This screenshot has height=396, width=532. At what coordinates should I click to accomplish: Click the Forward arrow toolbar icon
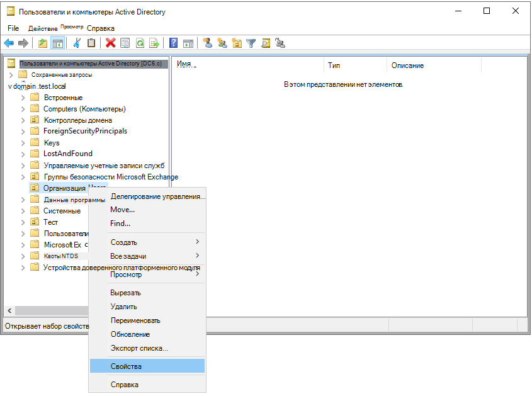click(23, 43)
